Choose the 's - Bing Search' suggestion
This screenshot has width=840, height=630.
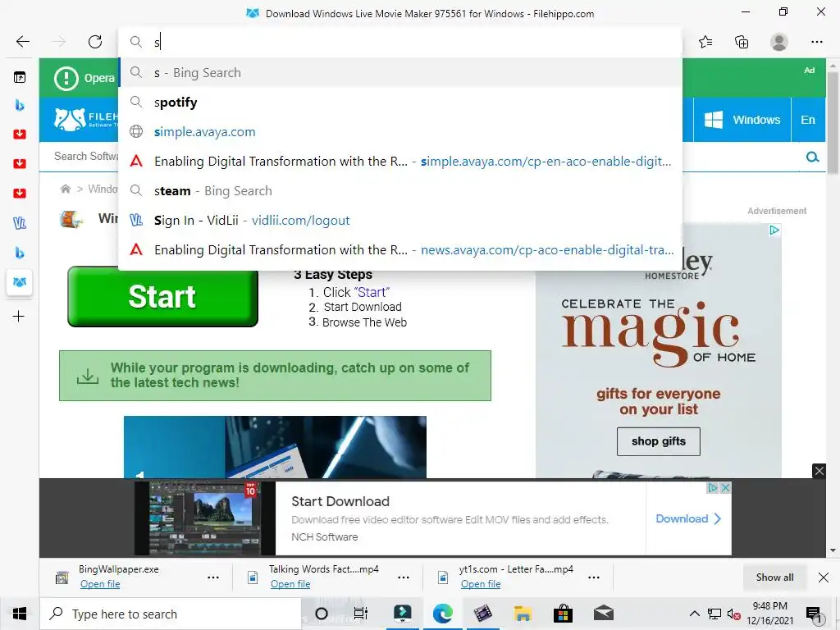pos(400,72)
